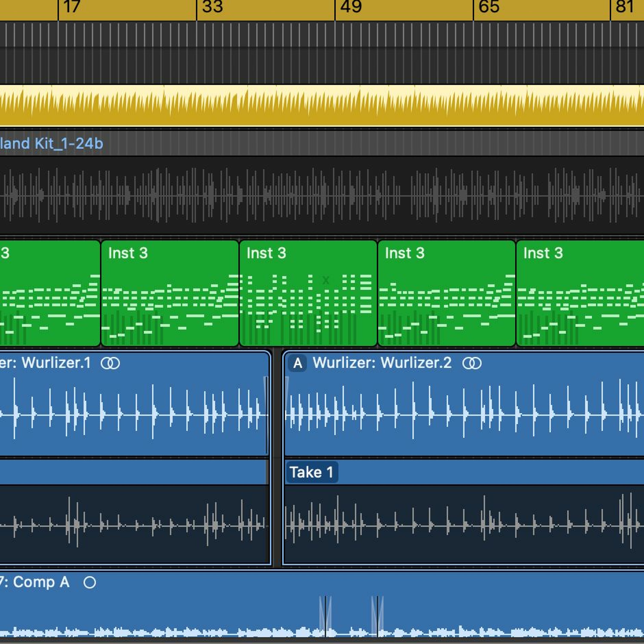This screenshot has width=644, height=644.
Task: Select the 'land Kit_1-24b' region header
Action: [52, 144]
